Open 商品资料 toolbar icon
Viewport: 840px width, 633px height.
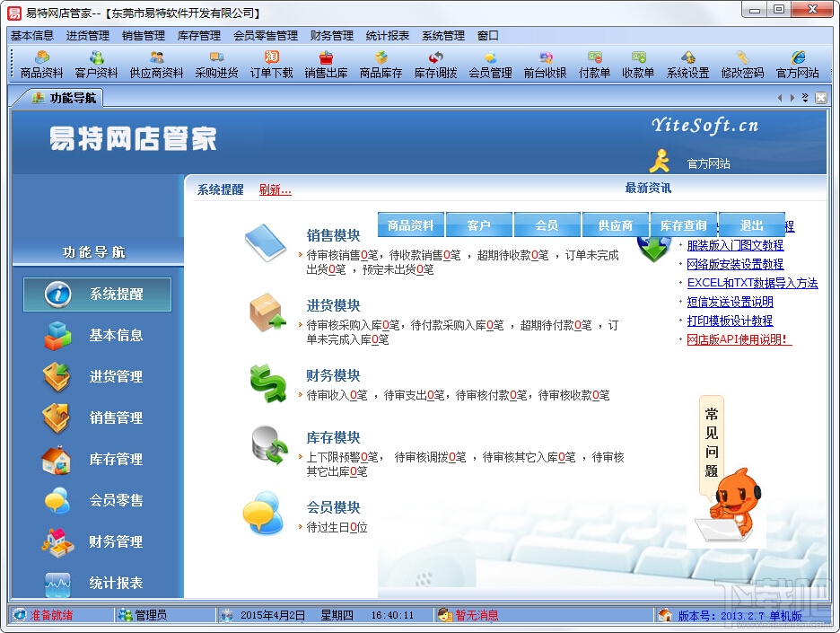click(x=42, y=65)
